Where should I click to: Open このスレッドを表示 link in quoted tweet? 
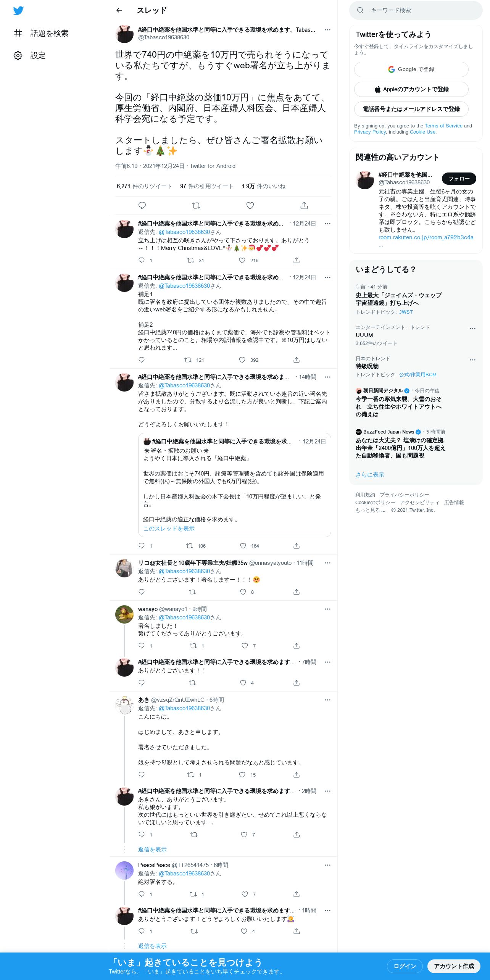[169, 529]
